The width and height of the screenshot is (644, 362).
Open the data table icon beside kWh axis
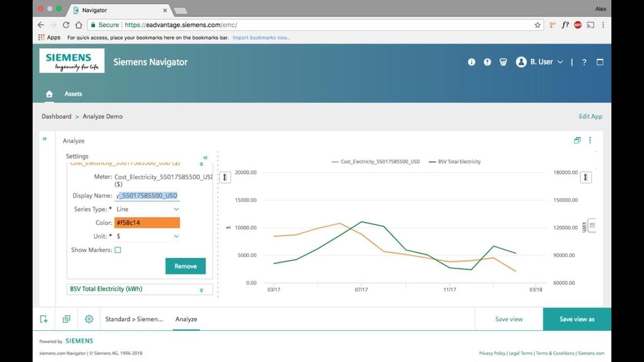pyautogui.click(x=592, y=226)
